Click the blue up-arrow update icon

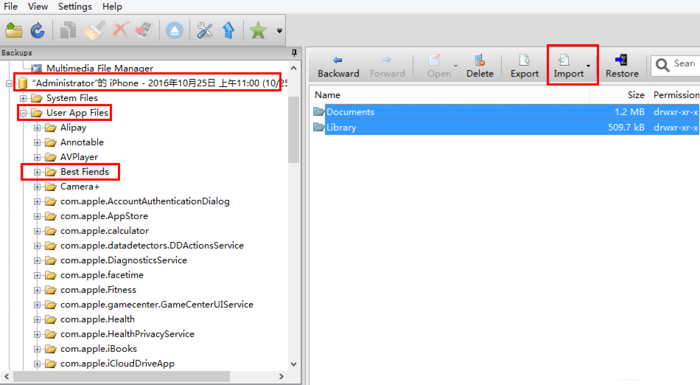point(229,31)
